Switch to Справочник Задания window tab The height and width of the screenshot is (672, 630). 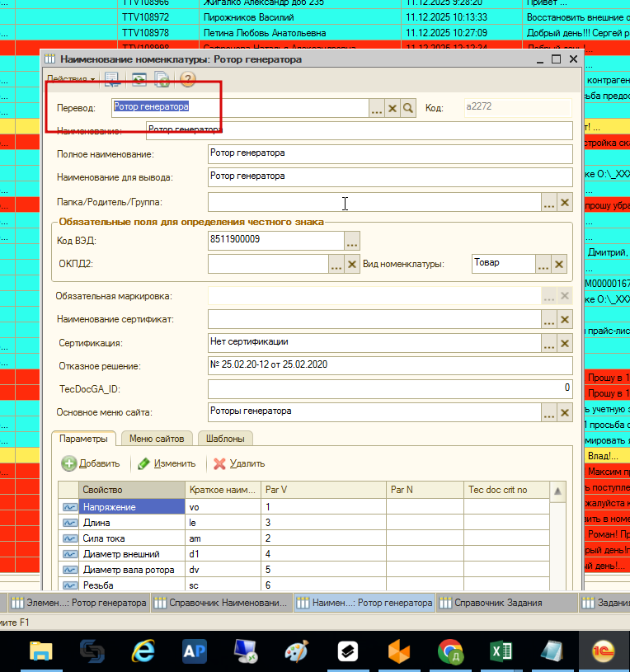[x=505, y=603]
